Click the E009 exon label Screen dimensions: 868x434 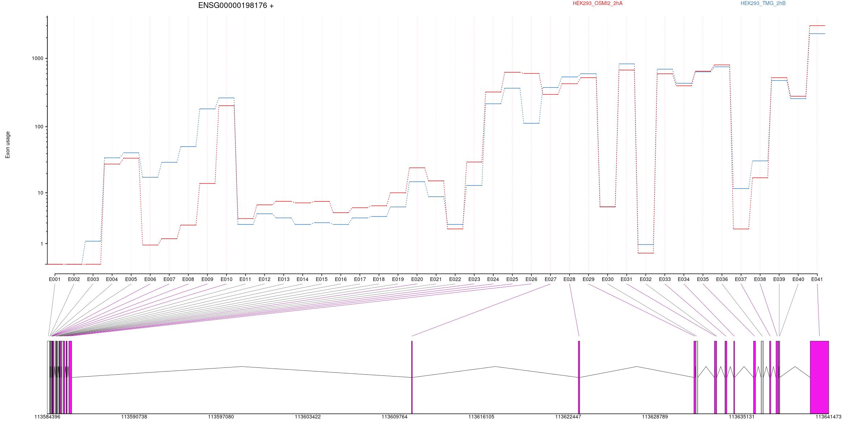(x=207, y=279)
